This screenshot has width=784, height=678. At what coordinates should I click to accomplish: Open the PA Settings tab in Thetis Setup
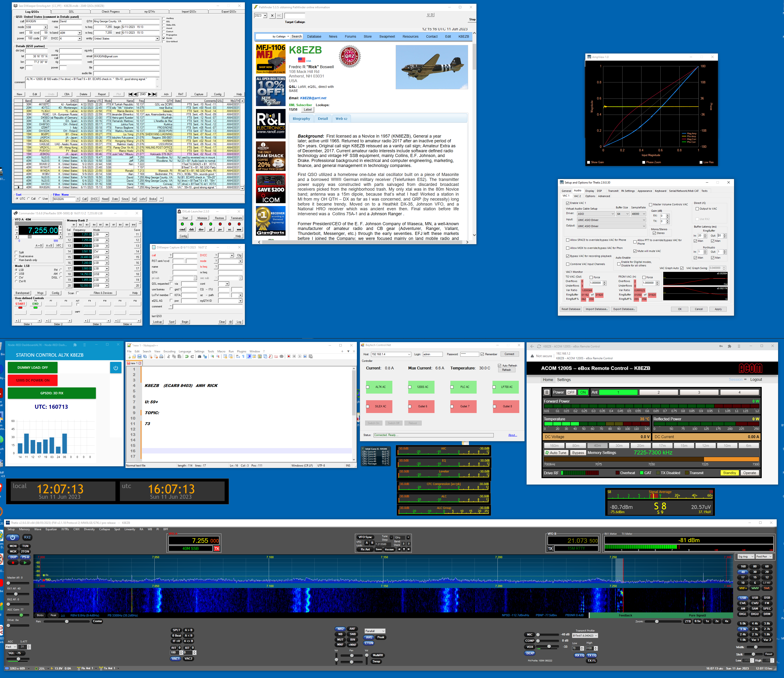point(628,191)
